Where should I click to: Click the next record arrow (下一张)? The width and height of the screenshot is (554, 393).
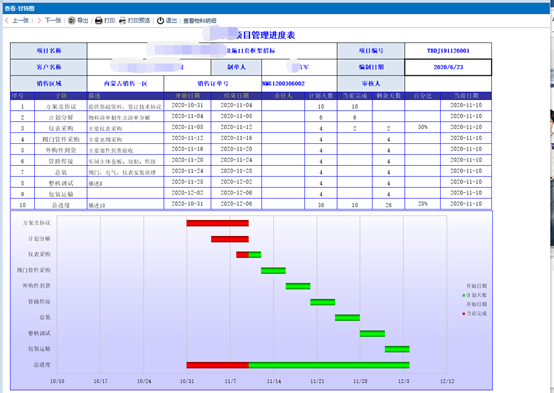pyautogui.click(x=39, y=20)
